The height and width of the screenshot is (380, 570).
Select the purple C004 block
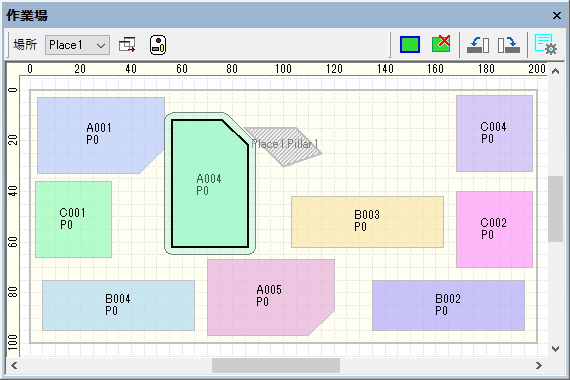pyautogui.click(x=494, y=133)
